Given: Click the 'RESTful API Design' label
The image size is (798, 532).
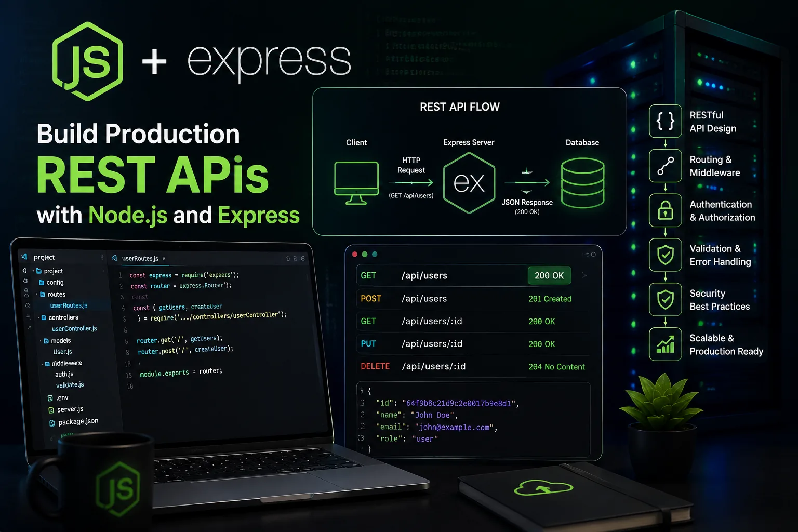Looking at the screenshot, I should point(713,122).
